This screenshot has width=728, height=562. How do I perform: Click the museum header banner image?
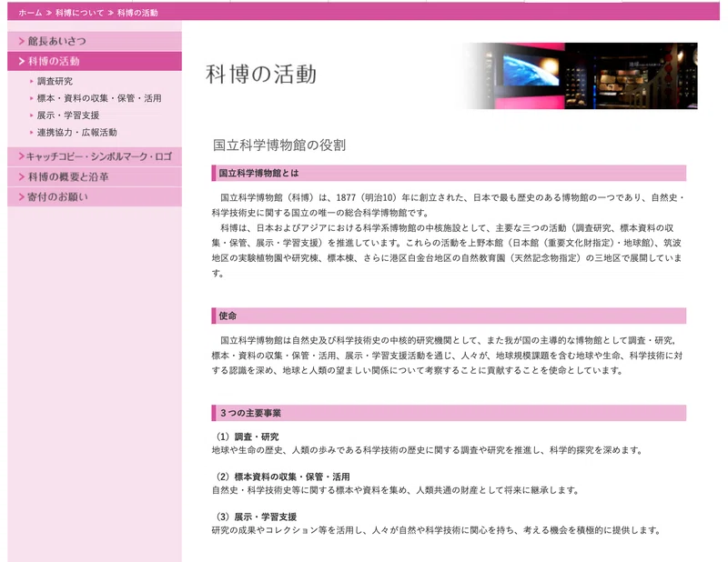tap(577, 75)
